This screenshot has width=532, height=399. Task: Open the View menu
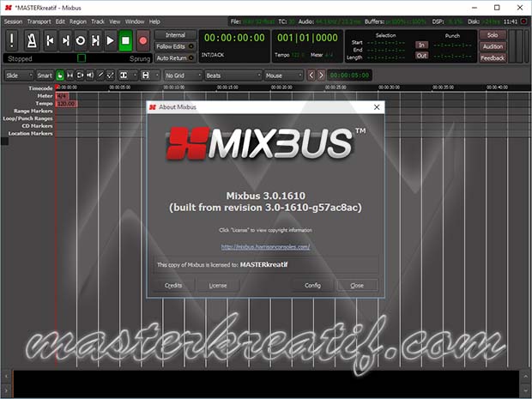[x=115, y=21]
